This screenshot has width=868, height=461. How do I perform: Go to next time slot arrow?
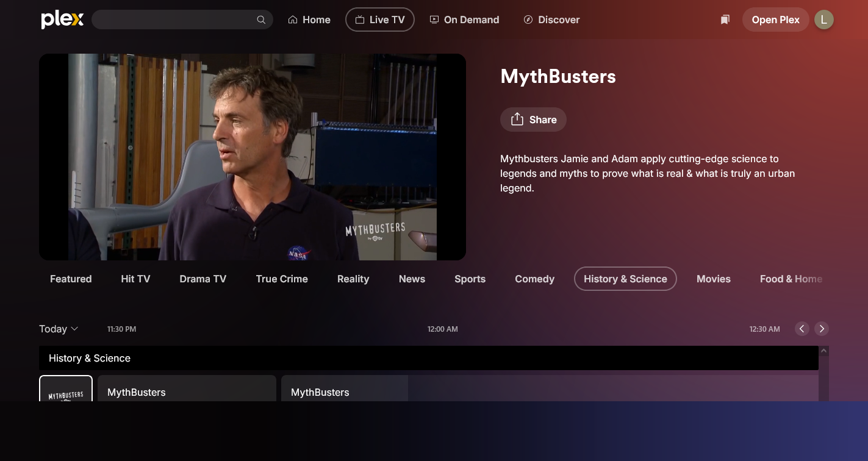[822, 329]
